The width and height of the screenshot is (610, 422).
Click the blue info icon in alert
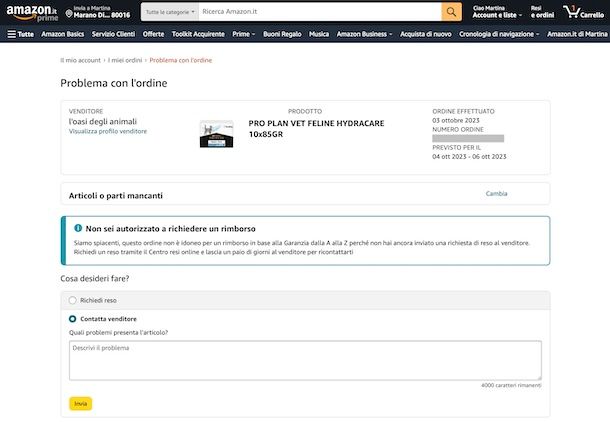point(78,228)
